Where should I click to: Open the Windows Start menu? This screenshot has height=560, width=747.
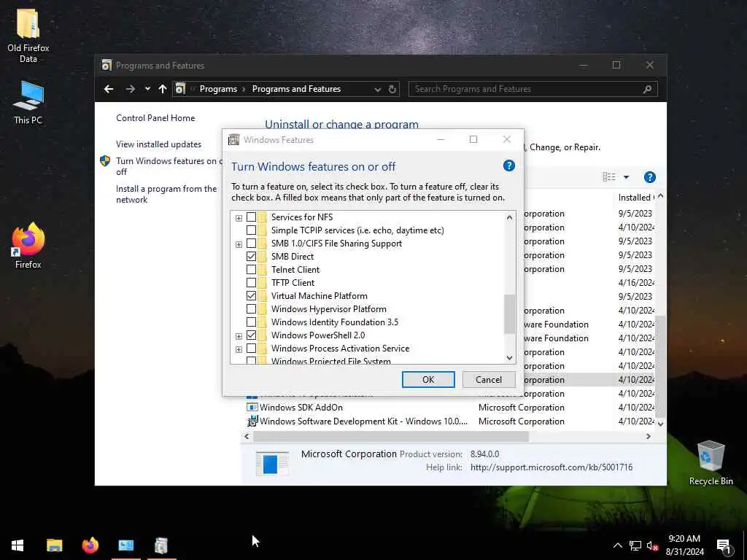(x=18, y=545)
